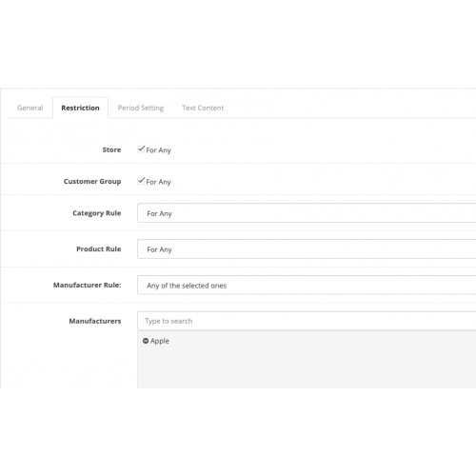Toggle the Store For Any checkbox
The width and height of the screenshot is (476, 476).
(x=141, y=149)
